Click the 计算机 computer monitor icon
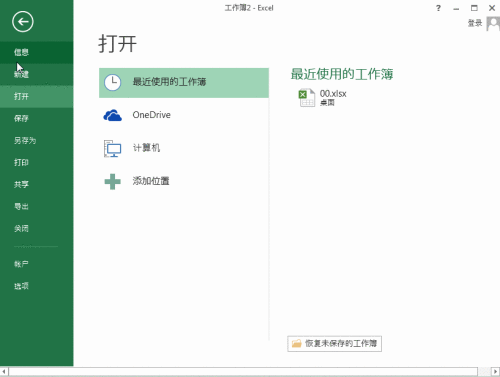Screen dimensions: 500x377 tap(112, 148)
